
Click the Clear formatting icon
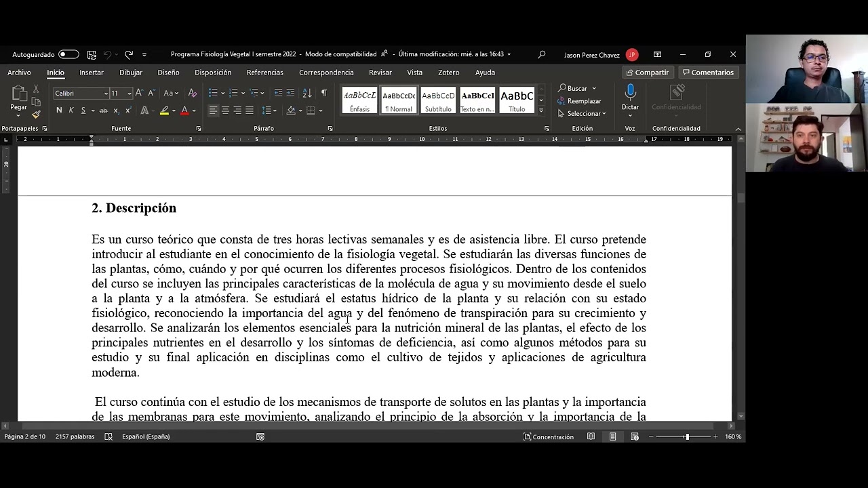(193, 93)
